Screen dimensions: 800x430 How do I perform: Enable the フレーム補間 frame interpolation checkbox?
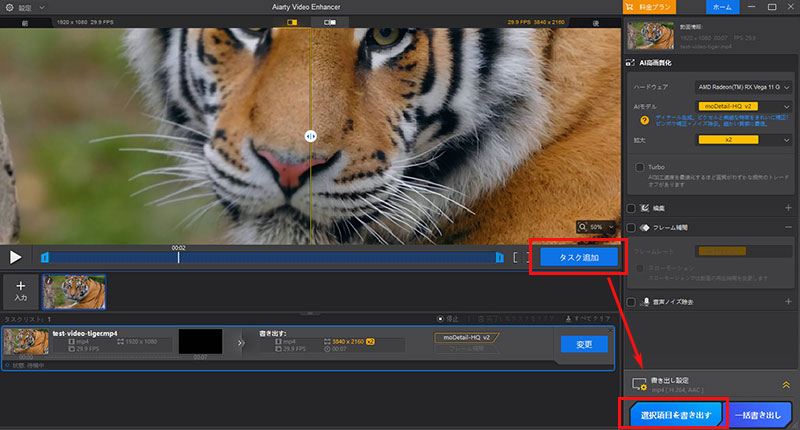(x=631, y=227)
